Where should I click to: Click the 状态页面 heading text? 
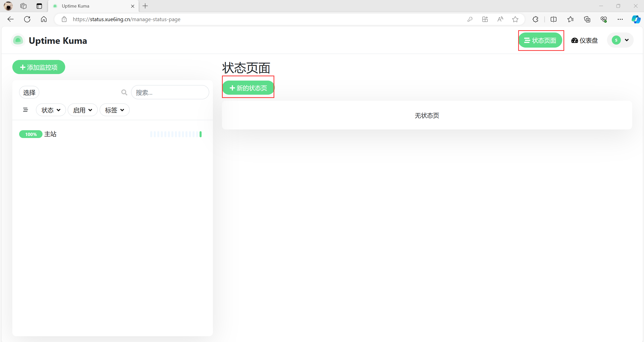[246, 68]
